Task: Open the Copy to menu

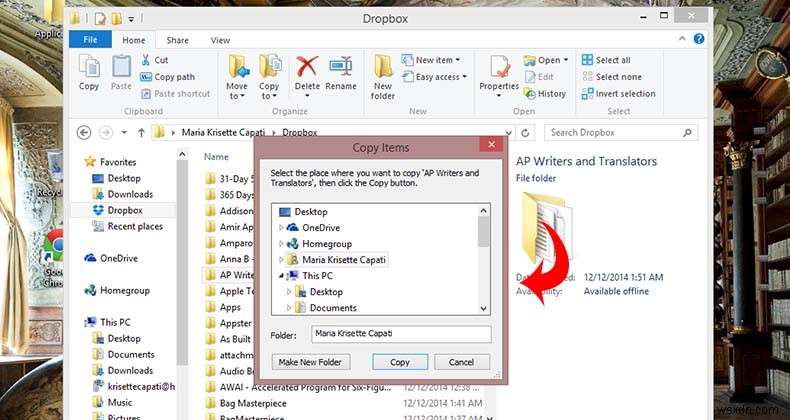Action: point(270,77)
